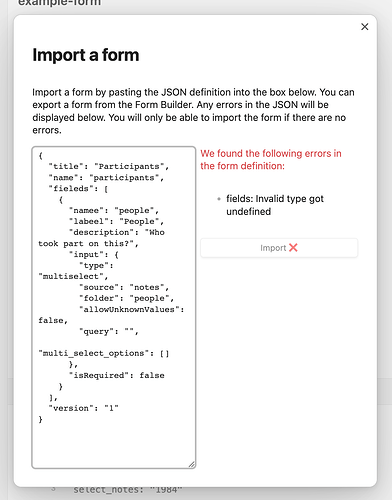Click the "source": "notes" line
Viewport: 392px width, 500px height.
pos(124,288)
